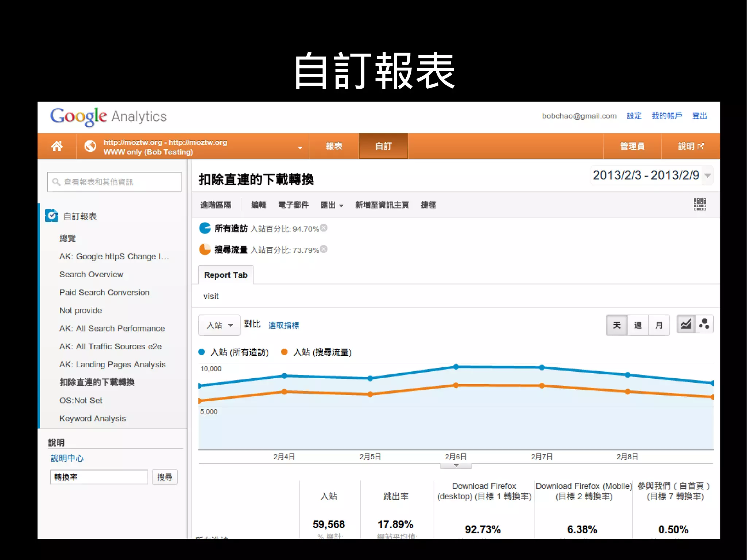Set graph interval to 週 (week)

638,325
